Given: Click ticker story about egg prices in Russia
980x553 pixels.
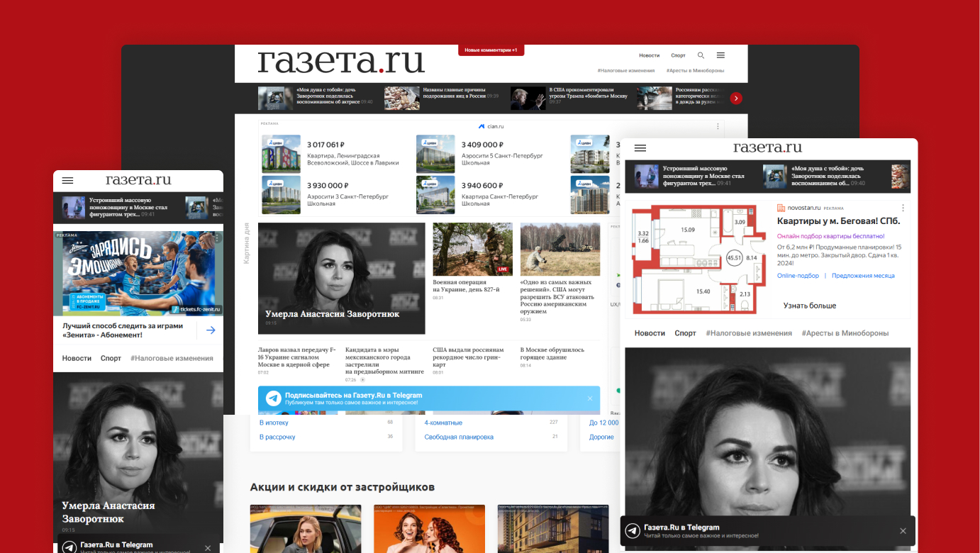Looking at the screenshot, I should pyautogui.click(x=441, y=98).
